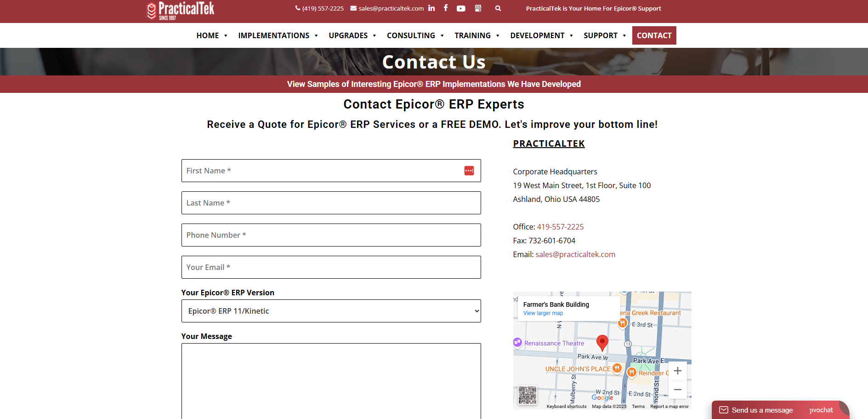Screen dimensions: 868x419
Task: Click the map Terms link
Action: pos(638,407)
